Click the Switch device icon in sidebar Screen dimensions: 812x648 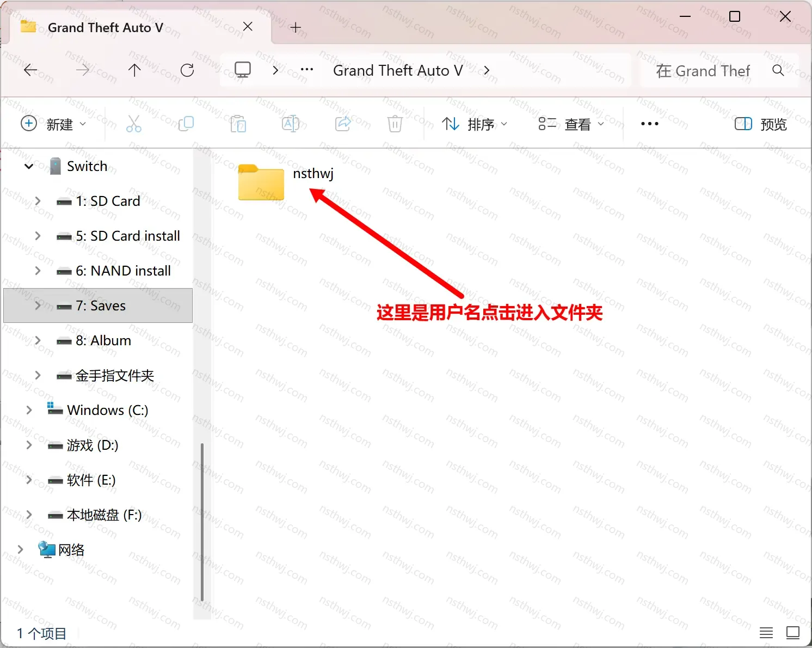[55, 166]
